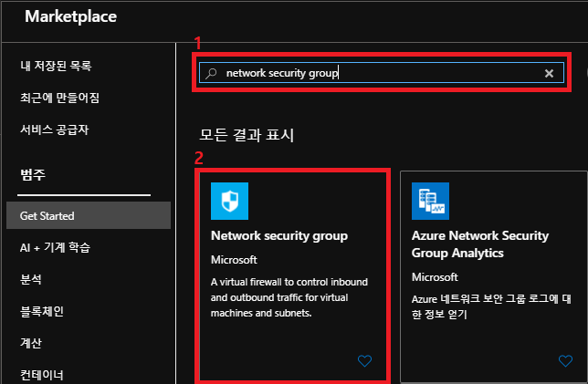
Task: Open the Network security group title
Action: pos(279,236)
